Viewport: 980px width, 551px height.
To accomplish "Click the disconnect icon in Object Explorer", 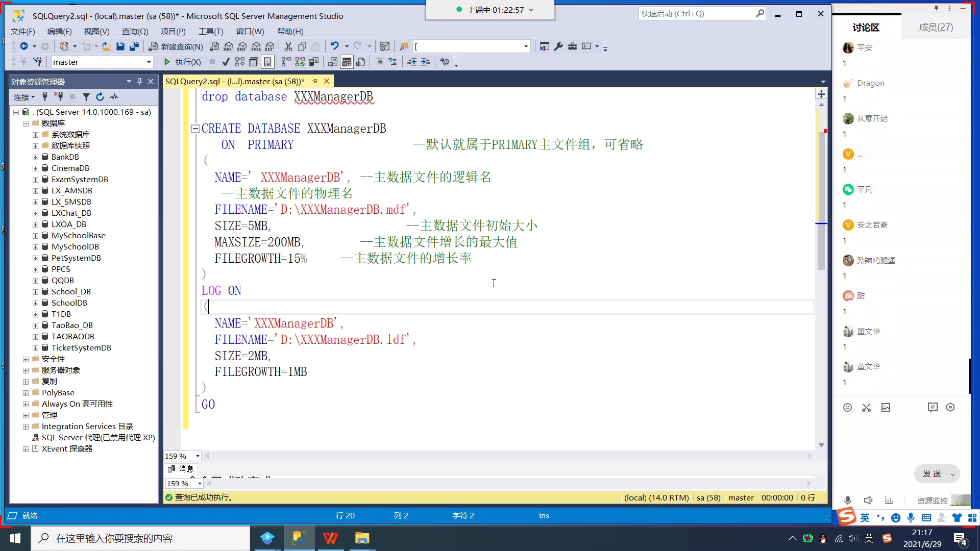I will (59, 96).
